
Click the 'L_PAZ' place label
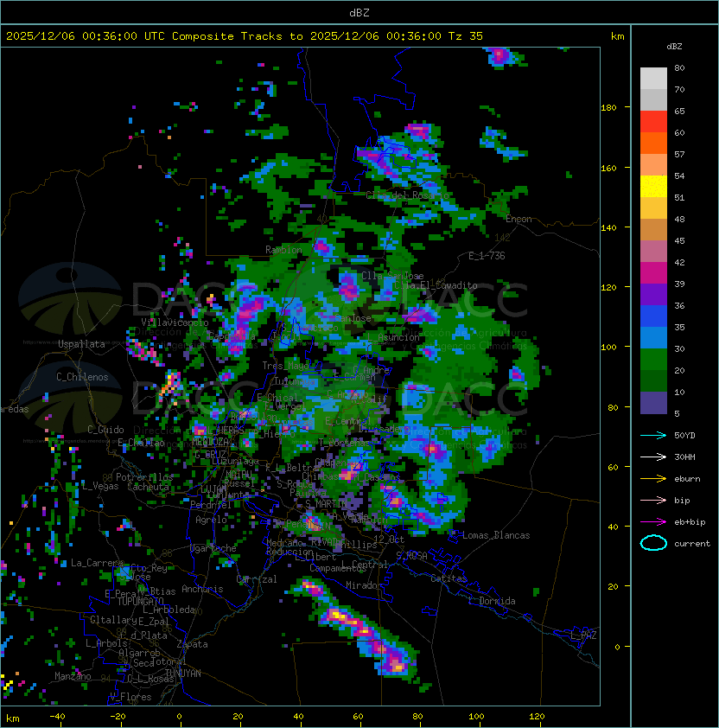click(583, 635)
